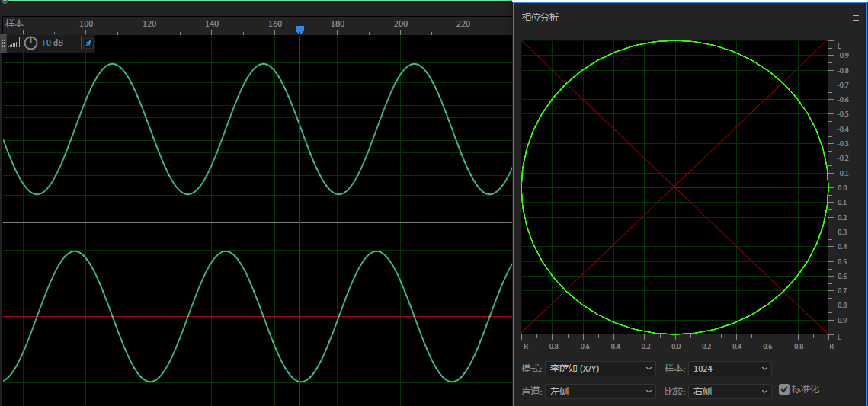Image resolution: width=868 pixels, height=406 pixels.
Task: Select the 相位分析 panel tab
Action: [x=540, y=18]
